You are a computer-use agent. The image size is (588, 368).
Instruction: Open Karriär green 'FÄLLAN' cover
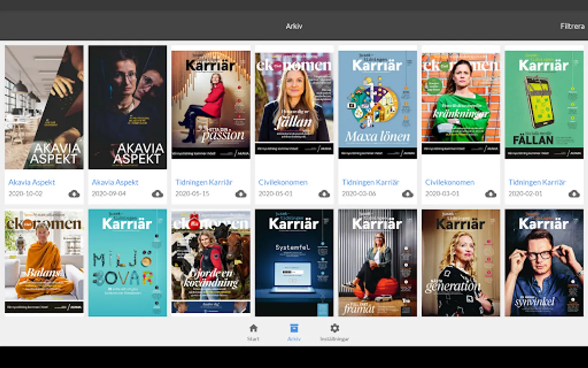coord(544,105)
